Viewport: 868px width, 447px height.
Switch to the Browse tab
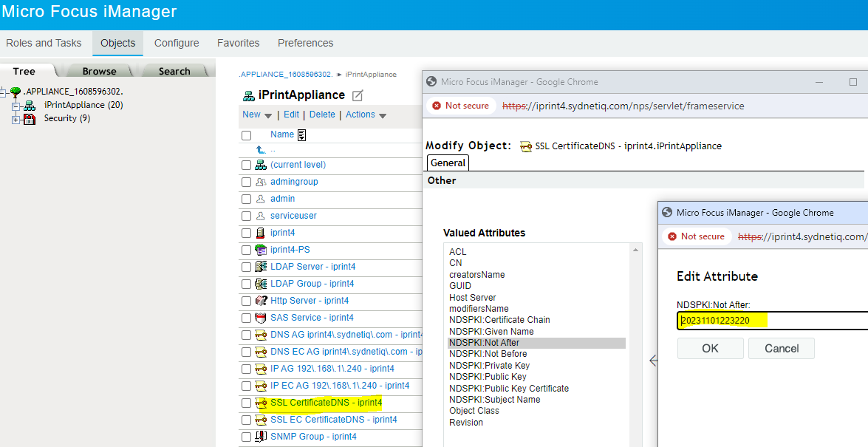98,70
